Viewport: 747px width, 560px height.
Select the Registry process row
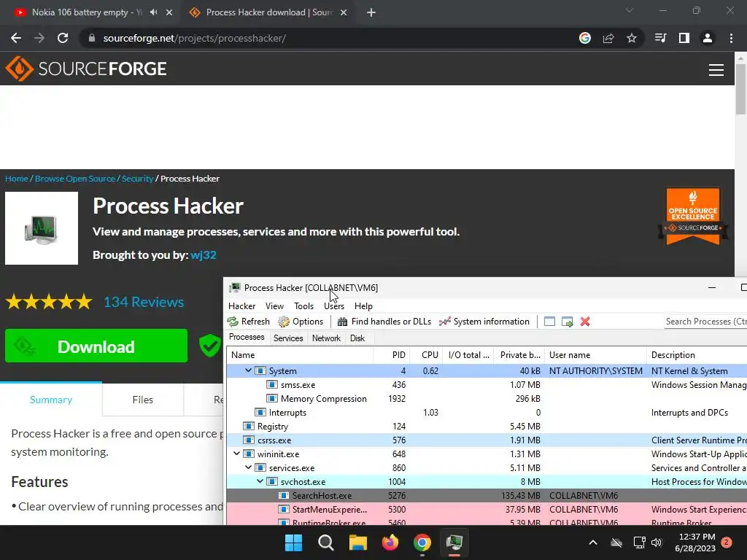point(487,426)
